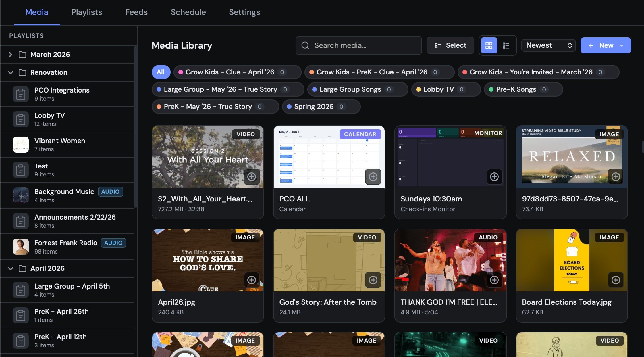
Task: Click into the Search media field
Action: (359, 45)
